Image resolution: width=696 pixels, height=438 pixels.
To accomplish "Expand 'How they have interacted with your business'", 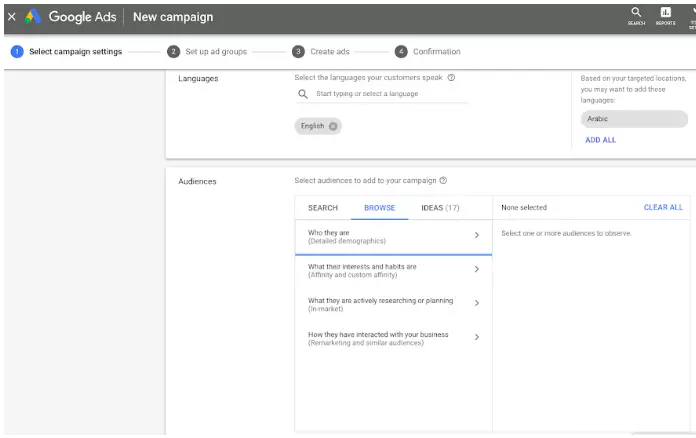I will coord(393,338).
